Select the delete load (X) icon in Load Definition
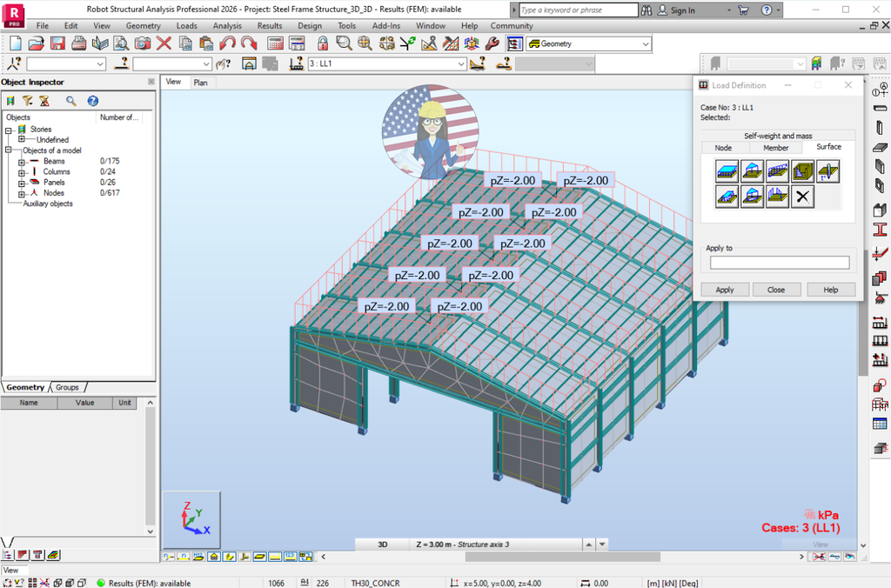The width and height of the screenshot is (891, 588). tap(802, 196)
